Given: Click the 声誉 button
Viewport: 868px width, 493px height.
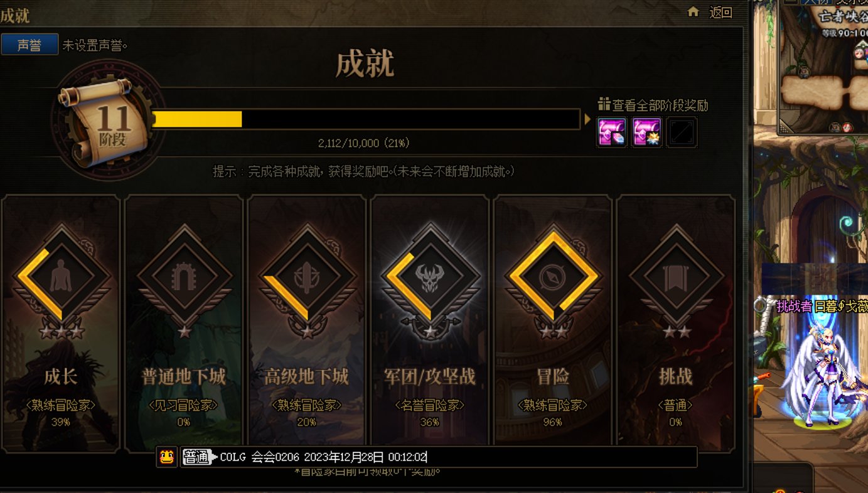Looking at the screenshot, I should [x=29, y=45].
